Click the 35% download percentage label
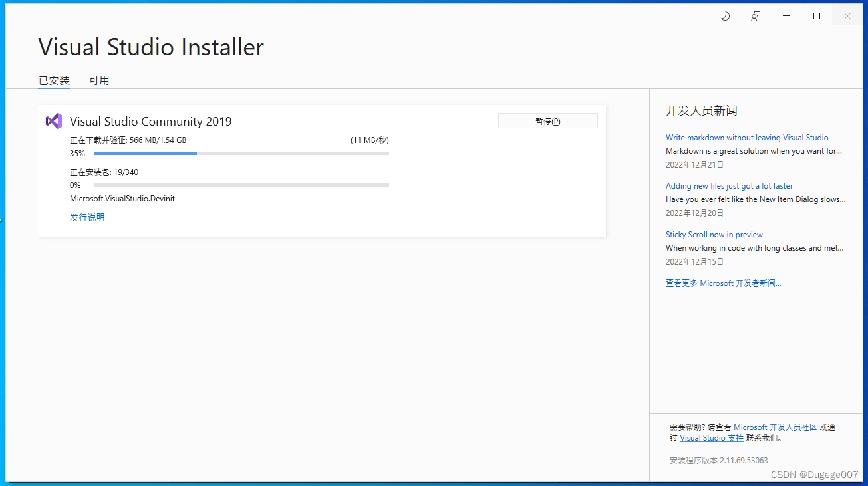 tap(77, 154)
